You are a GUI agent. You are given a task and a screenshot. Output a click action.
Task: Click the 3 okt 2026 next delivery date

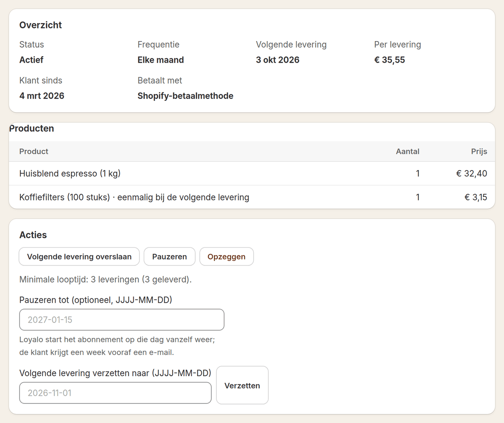click(278, 60)
